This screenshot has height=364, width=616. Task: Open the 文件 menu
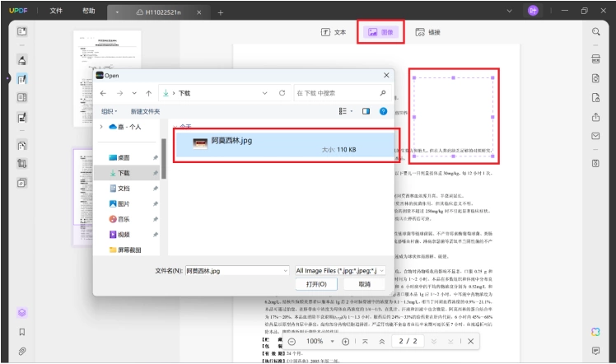[x=56, y=11]
